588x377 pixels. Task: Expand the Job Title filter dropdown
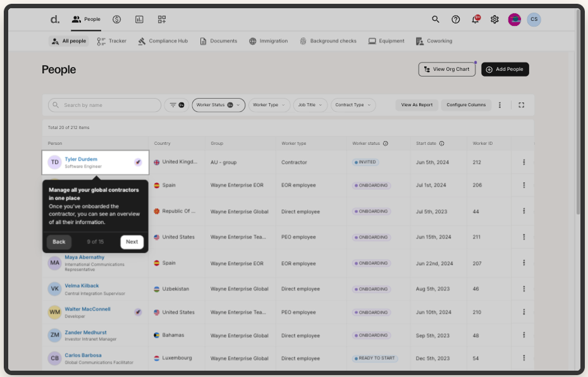pyautogui.click(x=310, y=105)
